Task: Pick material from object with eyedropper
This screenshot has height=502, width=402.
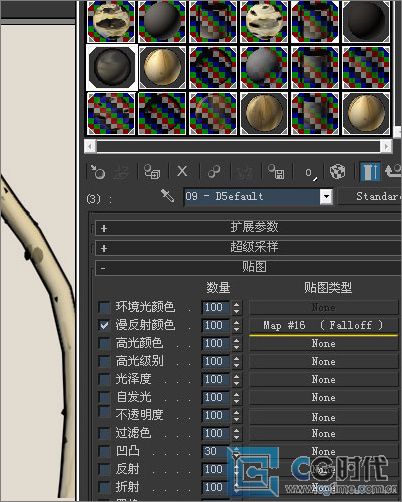Action: tap(168, 196)
